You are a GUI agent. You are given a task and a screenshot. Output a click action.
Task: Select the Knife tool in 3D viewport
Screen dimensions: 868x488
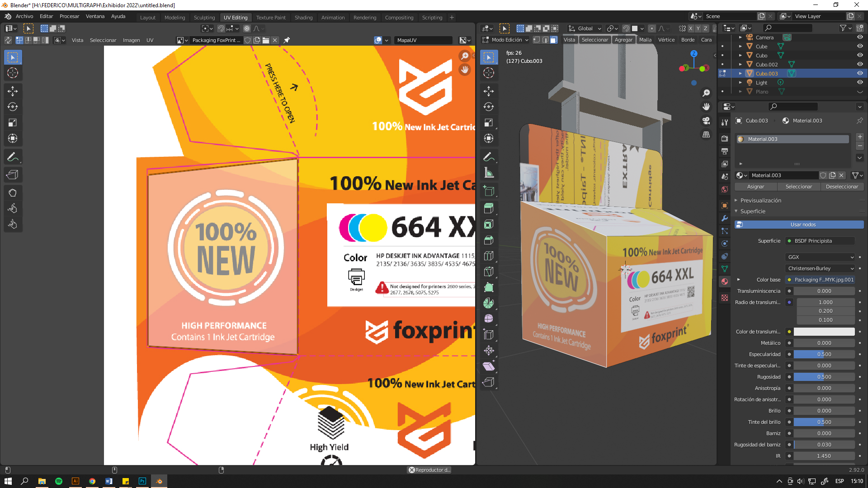coord(489,272)
